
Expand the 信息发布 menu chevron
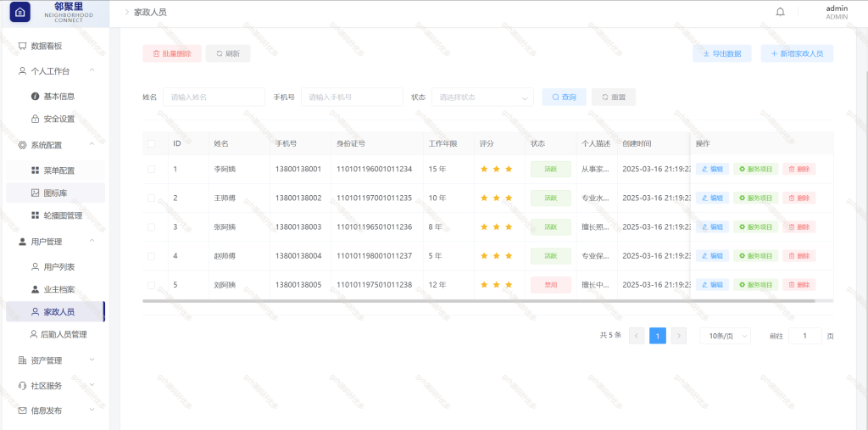(92, 410)
